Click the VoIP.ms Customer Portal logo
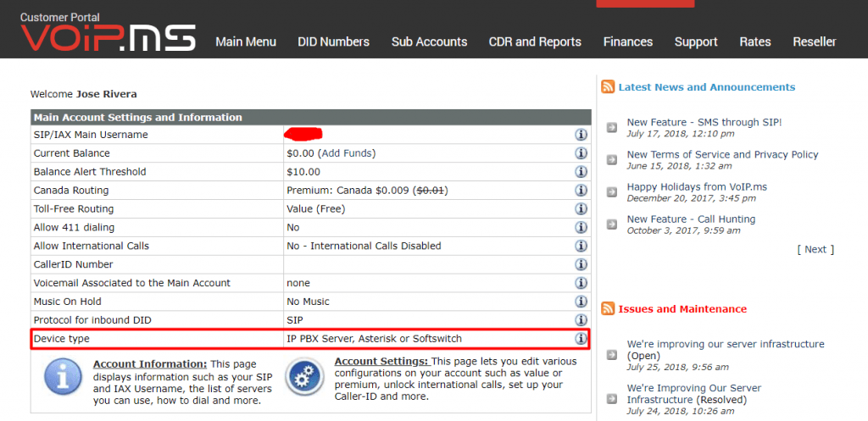 (108, 32)
